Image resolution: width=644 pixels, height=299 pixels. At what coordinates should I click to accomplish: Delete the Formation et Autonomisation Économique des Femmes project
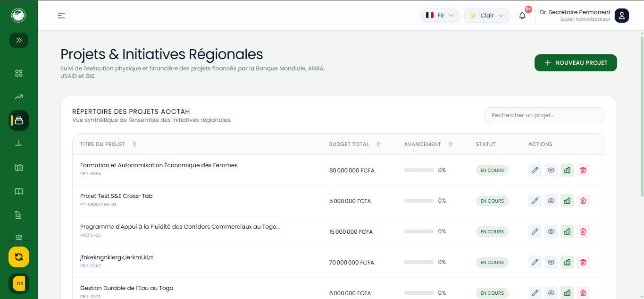coord(583,170)
